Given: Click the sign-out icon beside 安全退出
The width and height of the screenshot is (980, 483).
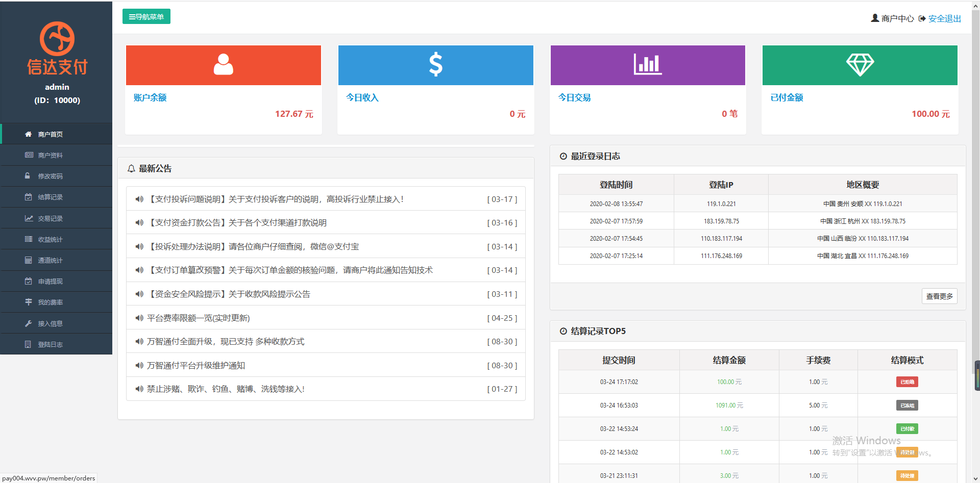Looking at the screenshot, I should pyautogui.click(x=922, y=18).
